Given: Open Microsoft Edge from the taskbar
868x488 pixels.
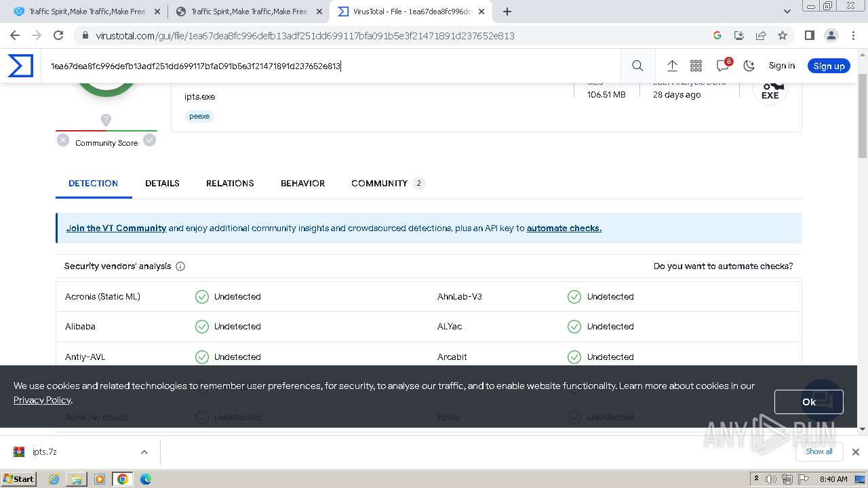Looking at the screenshot, I should [x=146, y=479].
